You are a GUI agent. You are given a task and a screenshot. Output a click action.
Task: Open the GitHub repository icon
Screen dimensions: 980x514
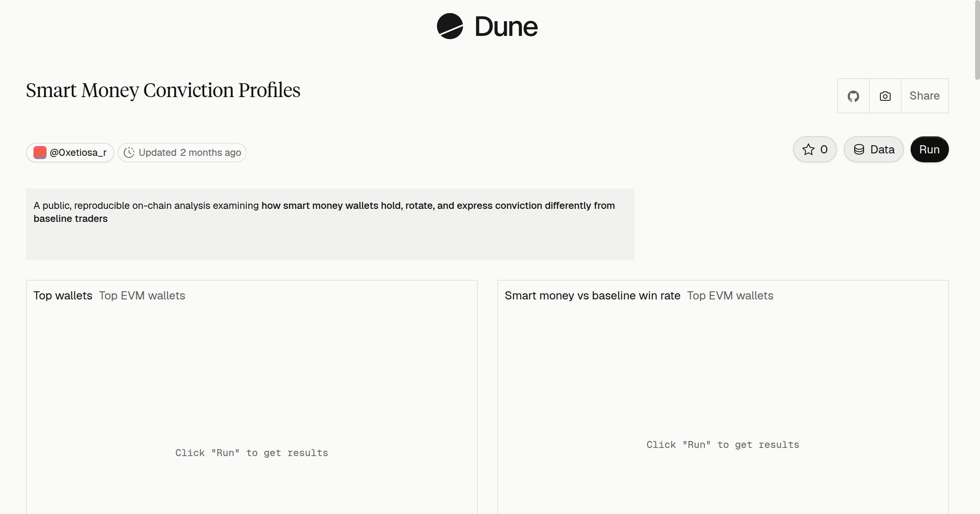[853, 96]
